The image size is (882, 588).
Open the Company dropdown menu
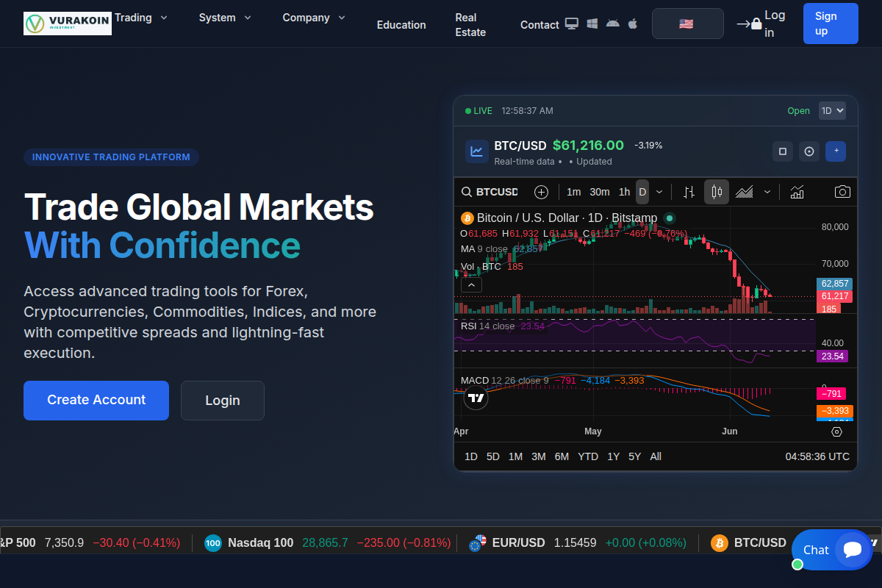(314, 17)
